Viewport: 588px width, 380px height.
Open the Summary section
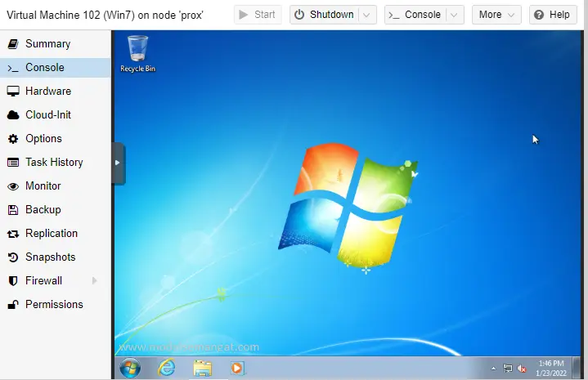(x=55, y=44)
